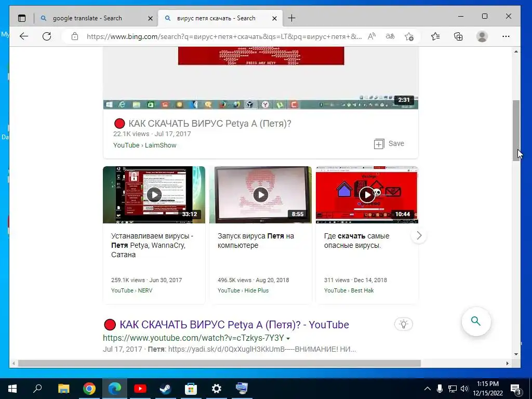Open Read aloud icon in address bar

click(371, 36)
